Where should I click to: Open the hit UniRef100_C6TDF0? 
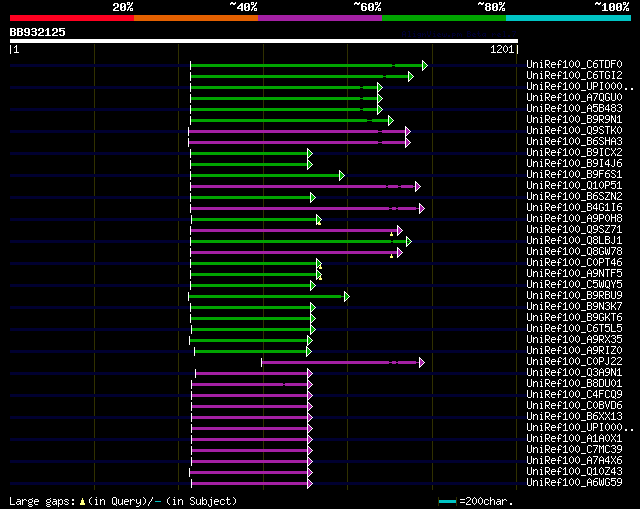click(574, 64)
